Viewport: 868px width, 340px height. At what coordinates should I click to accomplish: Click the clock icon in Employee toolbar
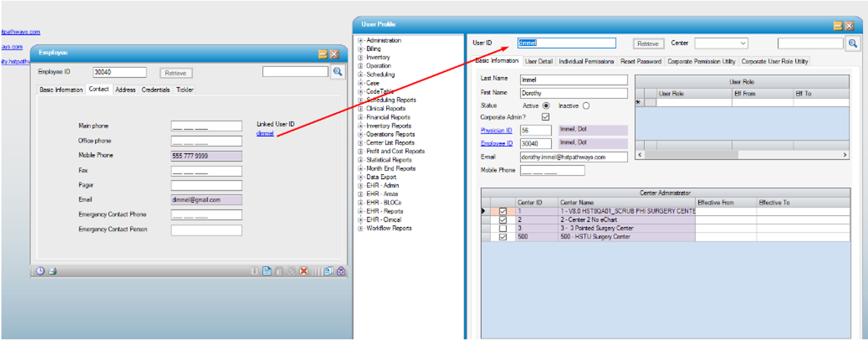[x=41, y=271]
